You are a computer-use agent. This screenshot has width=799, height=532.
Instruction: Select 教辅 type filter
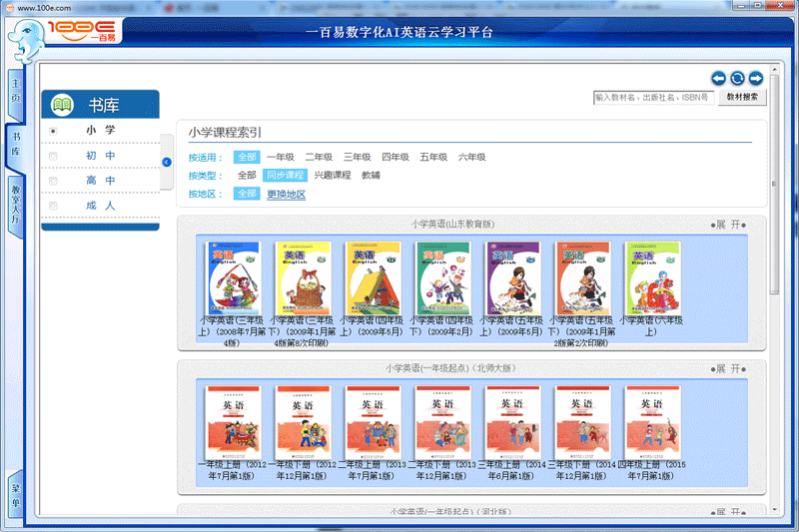(371, 175)
